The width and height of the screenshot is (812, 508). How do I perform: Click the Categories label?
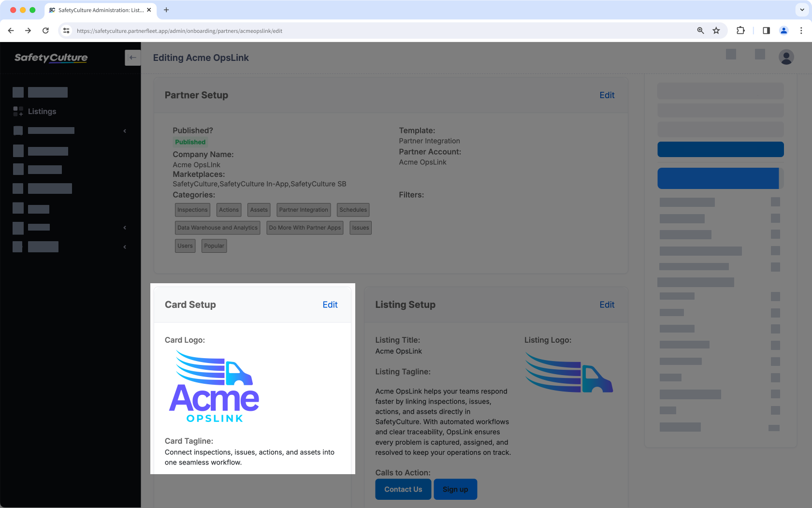pyautogui.click(x=194, y=195)
